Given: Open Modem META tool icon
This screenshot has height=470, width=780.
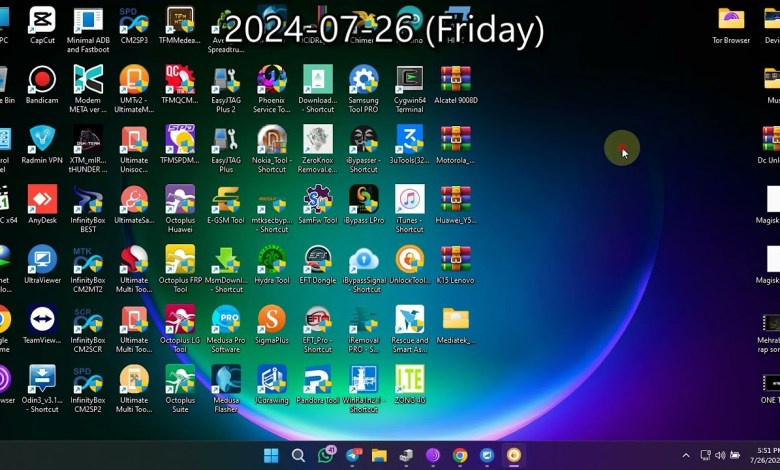Looking at the screenshot, I should pos(88,80).
